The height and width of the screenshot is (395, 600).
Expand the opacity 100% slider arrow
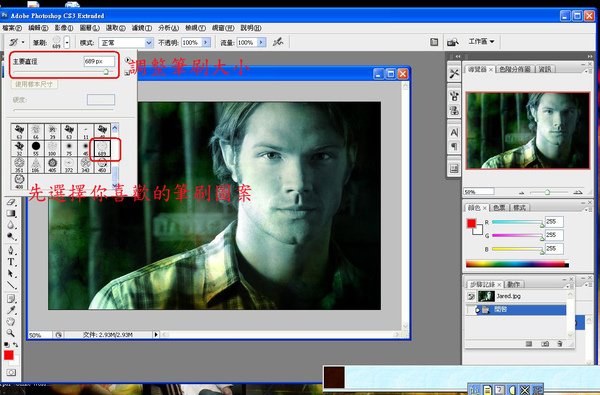coord(206,42)
